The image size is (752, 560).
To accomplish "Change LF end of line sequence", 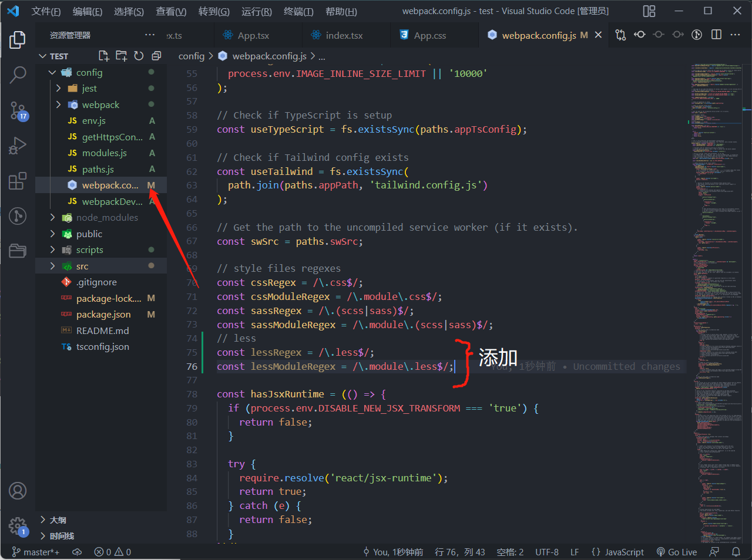I will pyautogui.click(x=575, y=552).
